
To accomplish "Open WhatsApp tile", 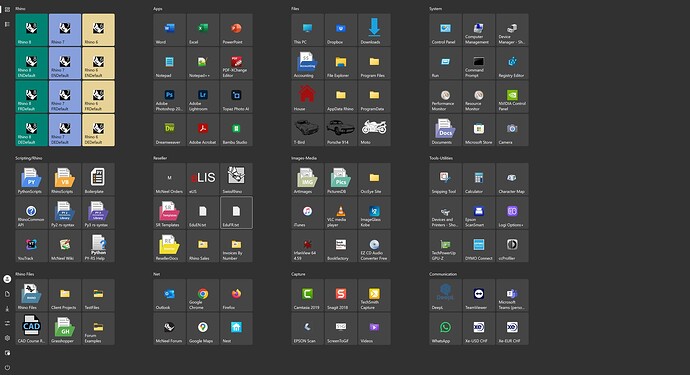I will (445, 329).
